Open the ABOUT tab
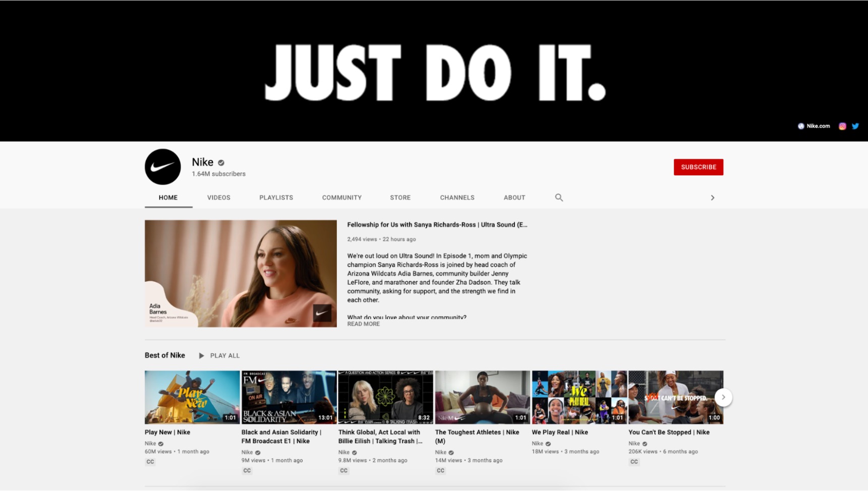The width and height of the screenshot is (868, 491). click(x=514, y=198)
